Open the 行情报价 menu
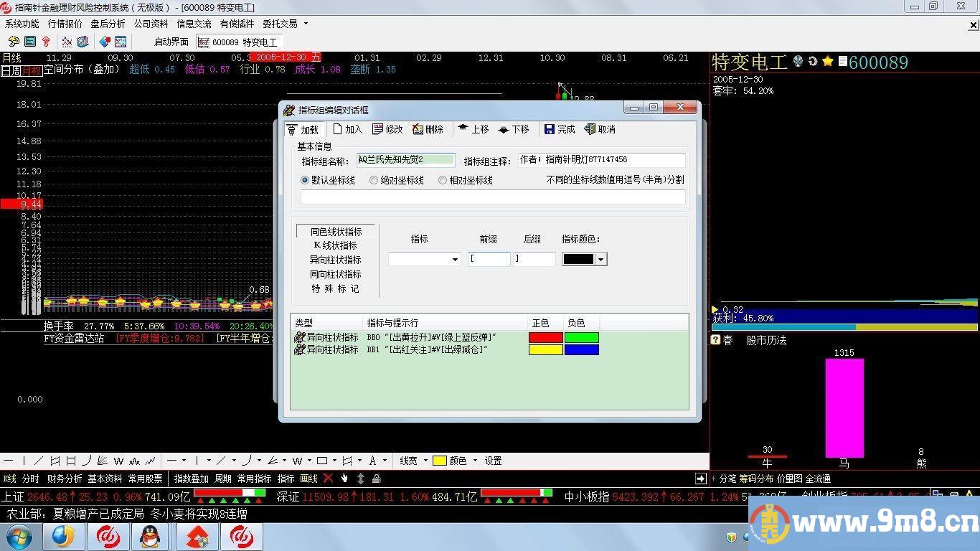This screenshot has width=980, height=551. point(65,23)
